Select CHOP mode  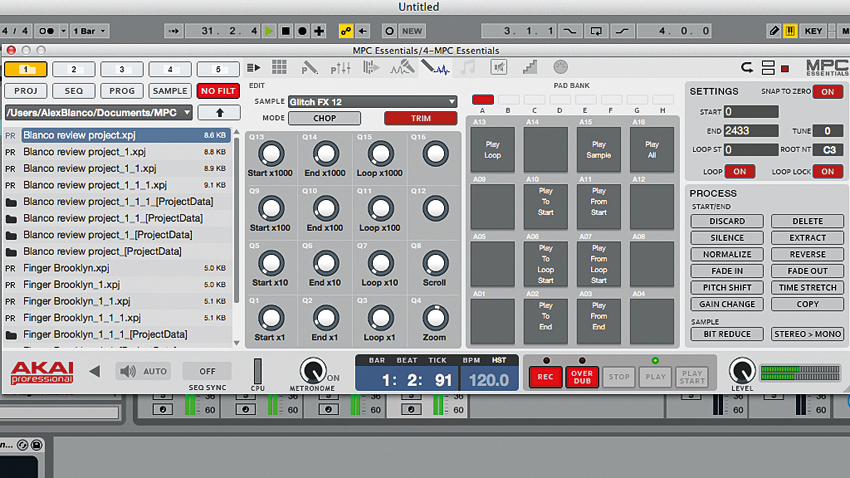(324, 118)
